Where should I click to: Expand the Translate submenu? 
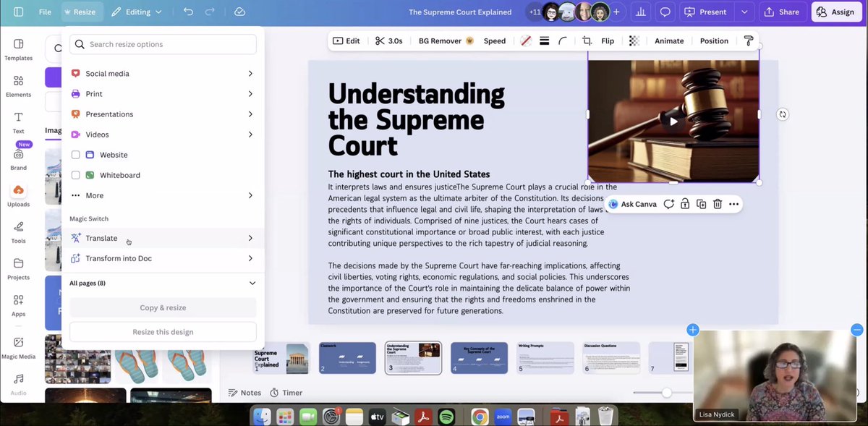point(163,238)
